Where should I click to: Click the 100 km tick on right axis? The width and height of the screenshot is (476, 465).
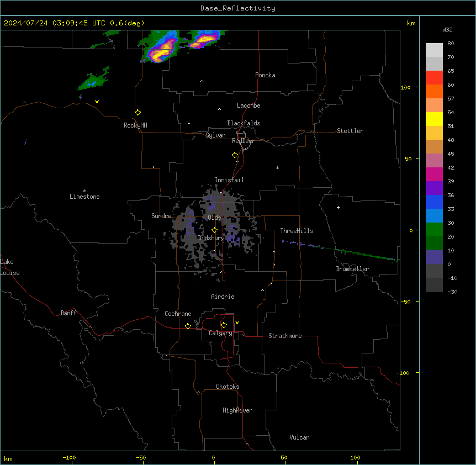coord(405,87)
